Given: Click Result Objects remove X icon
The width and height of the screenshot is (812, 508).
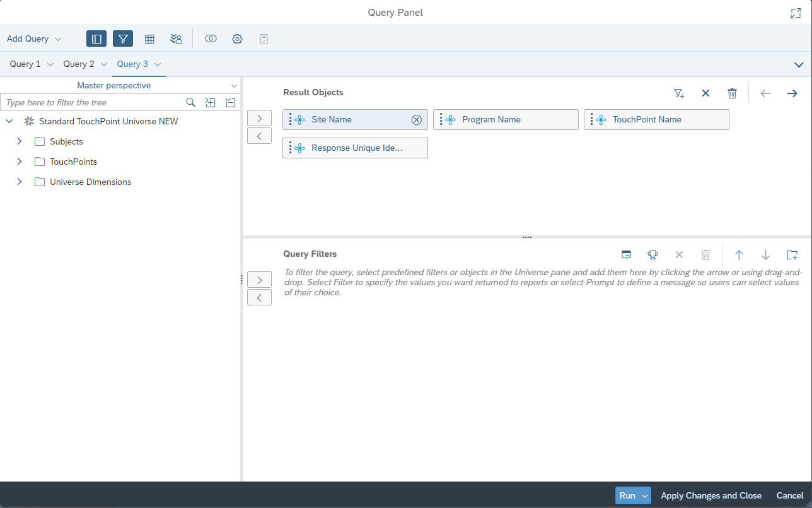Looking at the screenshot, I should [x=705, y=93].
